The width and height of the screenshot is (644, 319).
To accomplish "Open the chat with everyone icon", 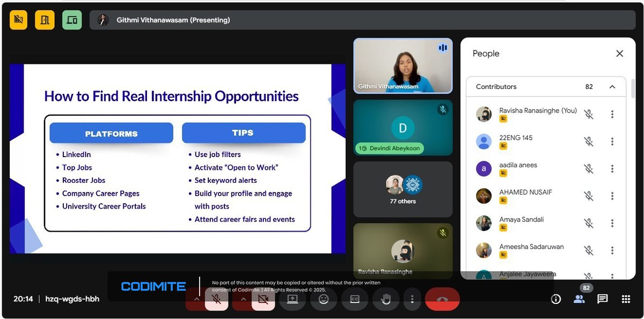I will (x=603, y=299).
